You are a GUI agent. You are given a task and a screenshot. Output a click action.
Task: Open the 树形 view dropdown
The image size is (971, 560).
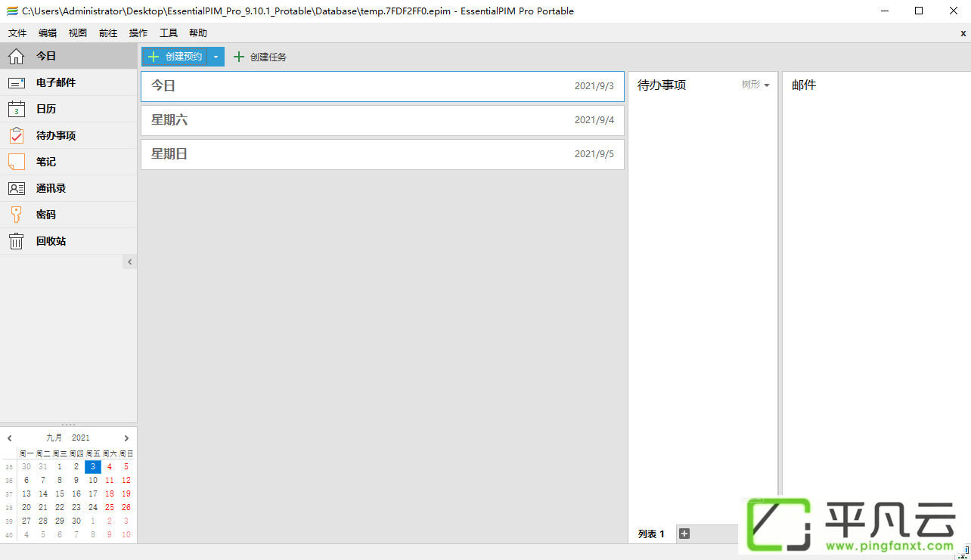[x=755, y=85]
